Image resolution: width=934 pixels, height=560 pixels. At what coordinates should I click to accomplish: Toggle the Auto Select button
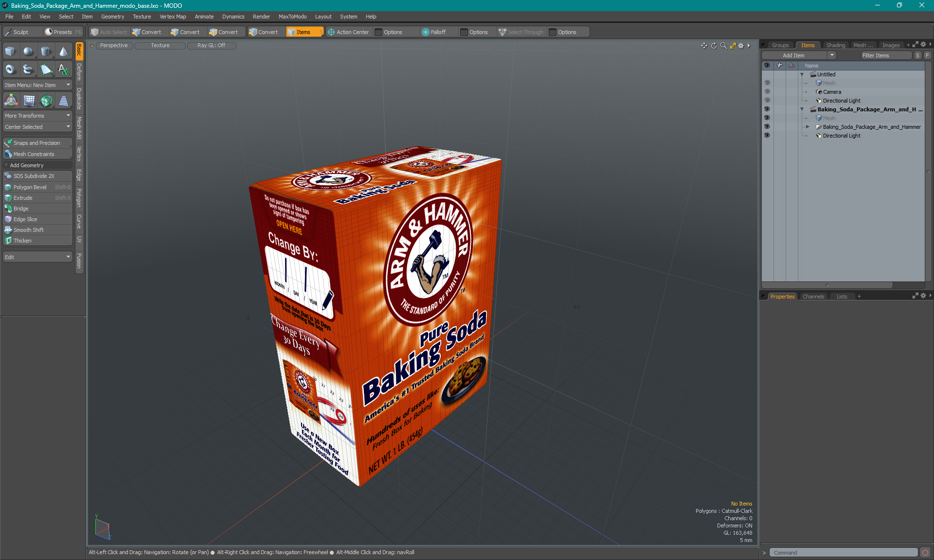pyautogui.click(x=109, y=32)
